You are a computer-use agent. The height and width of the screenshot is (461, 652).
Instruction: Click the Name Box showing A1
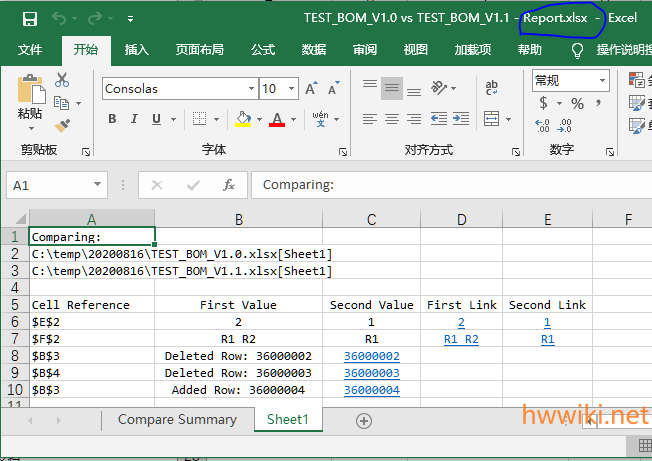pyautogui.click(x=47, y=185)
